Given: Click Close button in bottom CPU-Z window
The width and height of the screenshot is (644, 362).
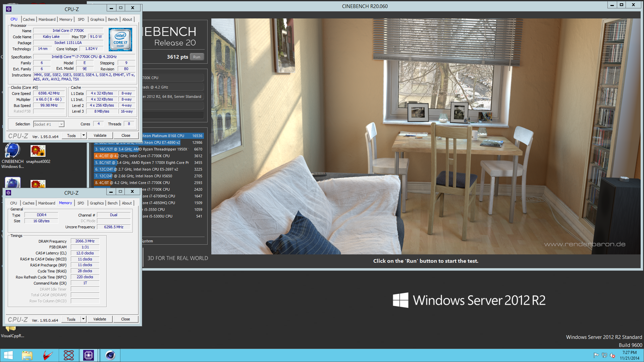Looking at the screenshot, I should 125,319.
